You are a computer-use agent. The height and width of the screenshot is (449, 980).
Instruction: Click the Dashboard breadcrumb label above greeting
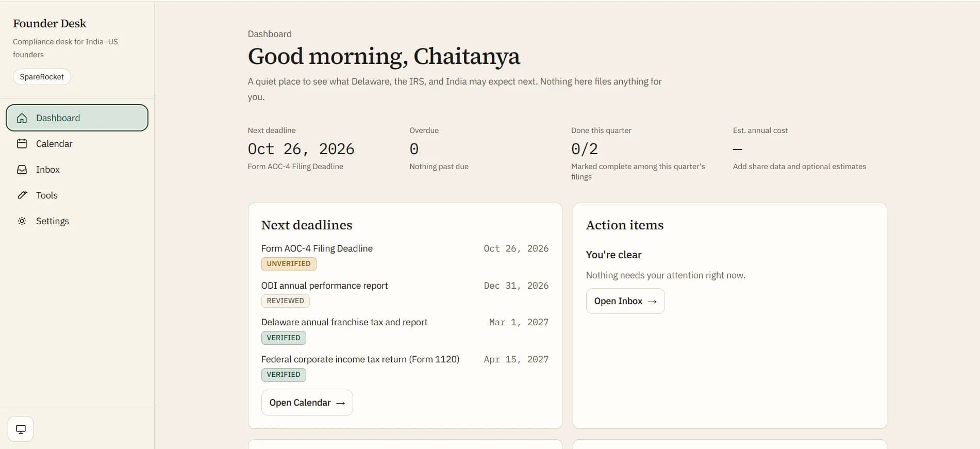270,34
